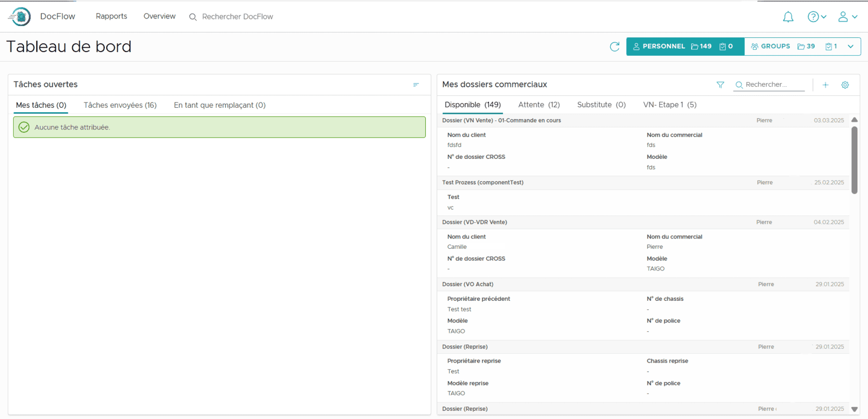The width and height of the screenshot is (868, 419).
Task: Open the settings gear in dossiers panel
Action: [x=845, y=85]
